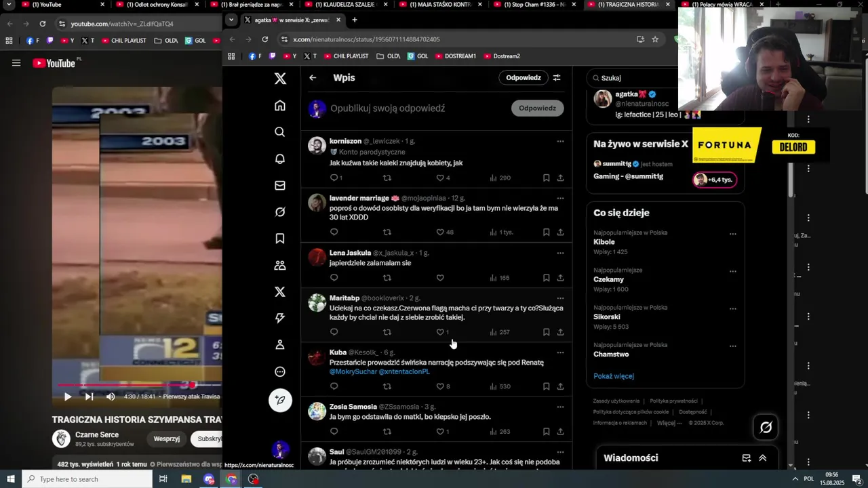Screen dimensions: 868x488
Task: Open more options on Lena Jaskuła's reply
Action: (x=560, y=253)
